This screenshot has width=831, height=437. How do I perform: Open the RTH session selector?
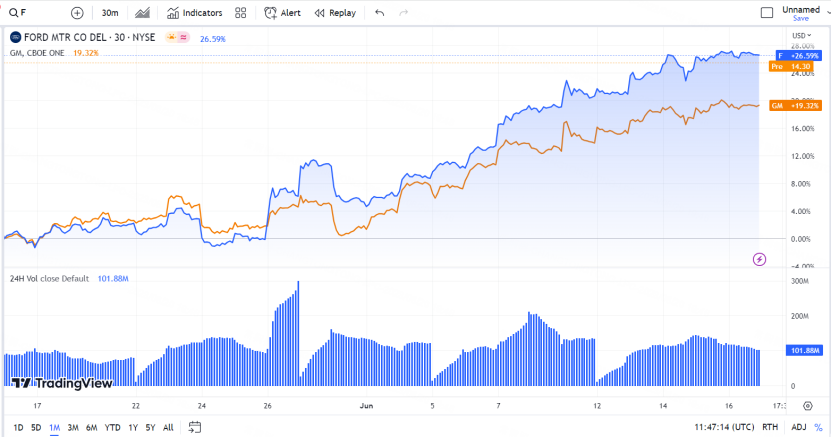(x=770, y=427)
